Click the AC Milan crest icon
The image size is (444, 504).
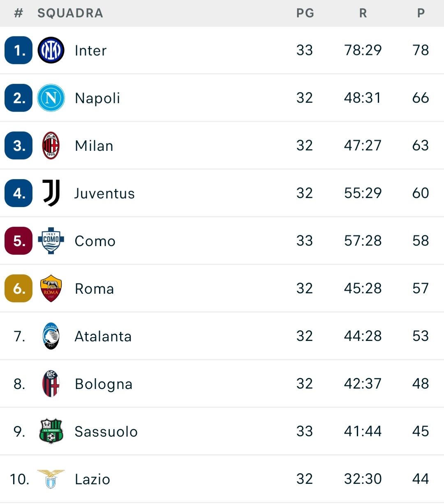[x=51, y=145]
